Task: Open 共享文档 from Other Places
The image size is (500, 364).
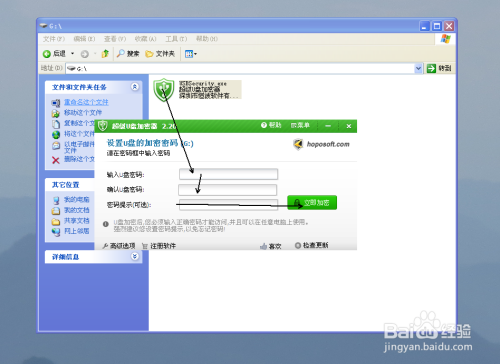Action: (x=76, y=221)
